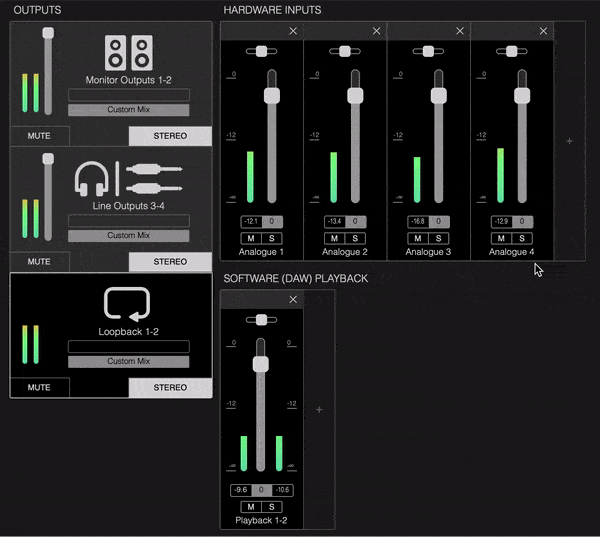Click the Playback 1-2 fader value 0
The height and width of the screenshot is (537, 600).
tap(261, 490)
